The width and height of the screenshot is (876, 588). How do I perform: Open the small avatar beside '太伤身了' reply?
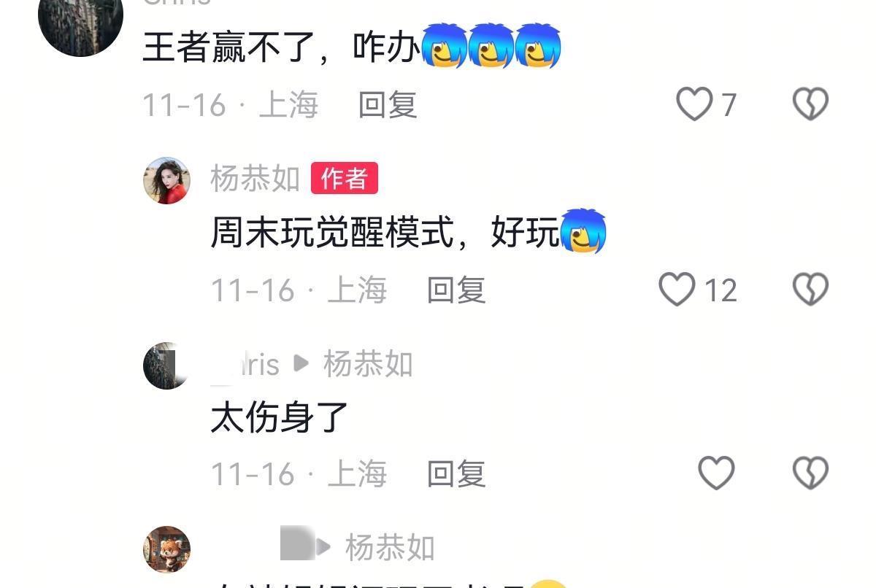point(166,365)
